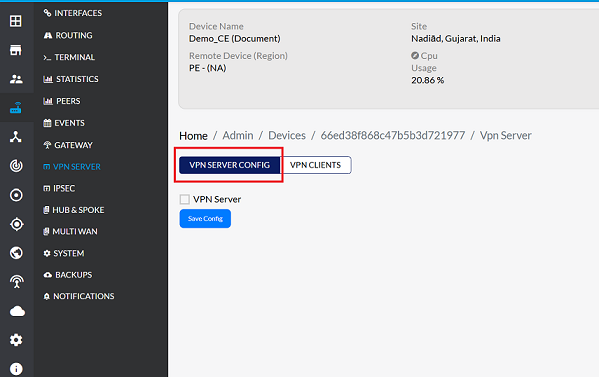Click CPU usage value 20.86 %

[x=427, y=80]
